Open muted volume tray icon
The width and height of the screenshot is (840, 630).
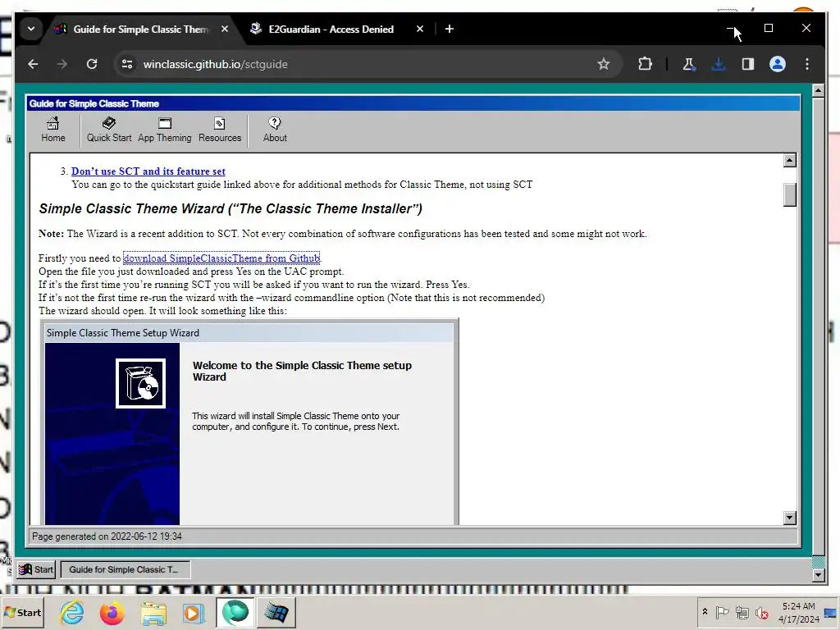coord(762,612)
